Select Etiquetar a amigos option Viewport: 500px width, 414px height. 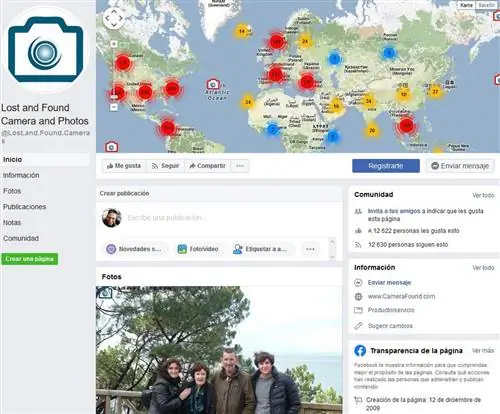click(260, 249)
